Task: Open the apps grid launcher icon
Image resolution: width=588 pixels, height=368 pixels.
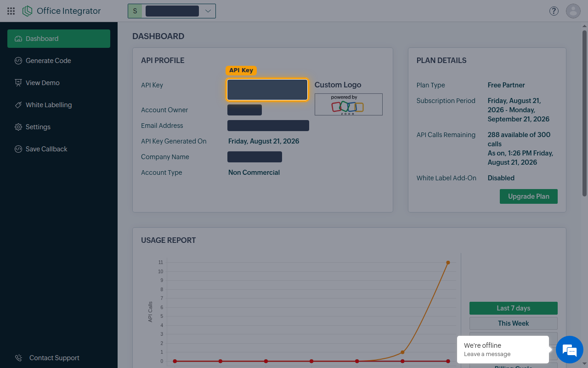Action: pos(11,11)
